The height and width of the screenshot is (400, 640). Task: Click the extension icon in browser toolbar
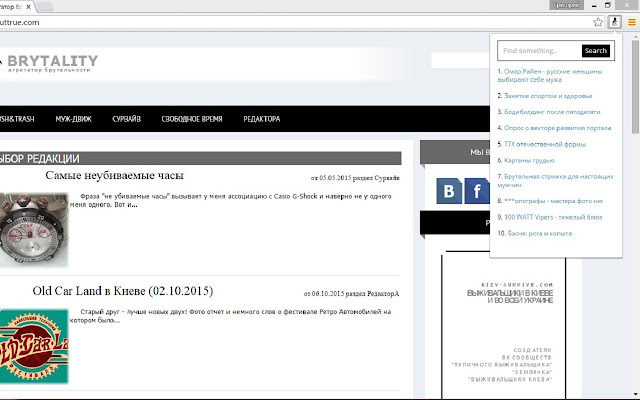(615, 22)
